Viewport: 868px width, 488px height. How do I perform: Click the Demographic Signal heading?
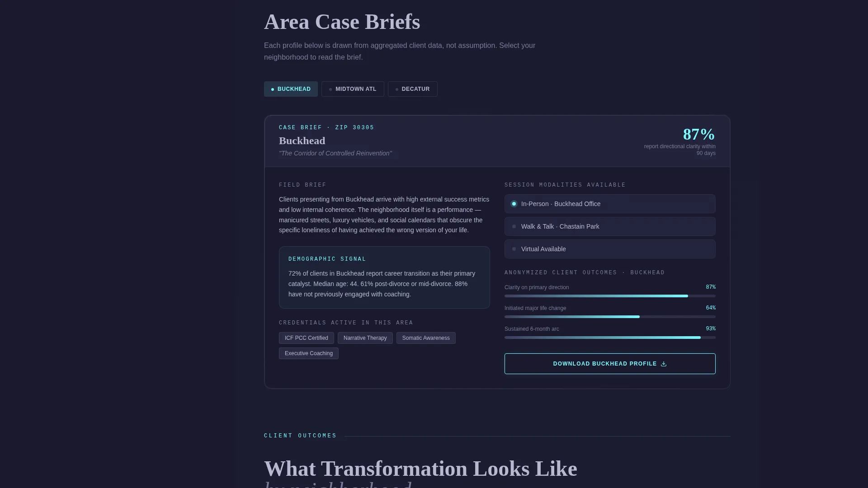click(327, 259)
